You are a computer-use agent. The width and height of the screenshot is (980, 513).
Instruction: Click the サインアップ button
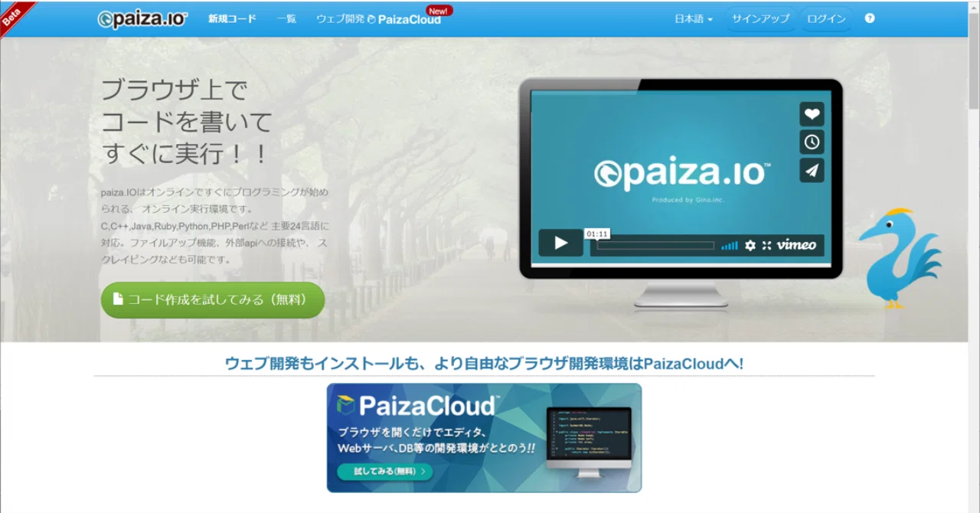click(x=760, y=18)
